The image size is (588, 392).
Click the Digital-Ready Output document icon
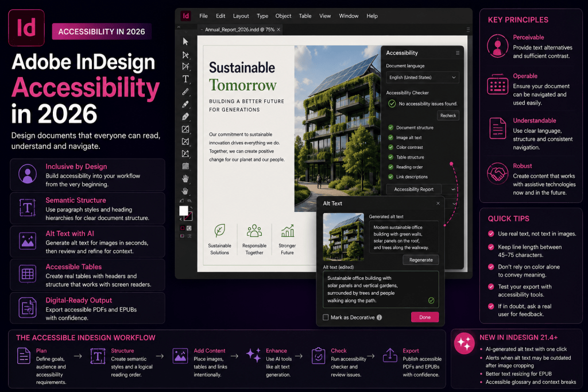pos(28,308)
